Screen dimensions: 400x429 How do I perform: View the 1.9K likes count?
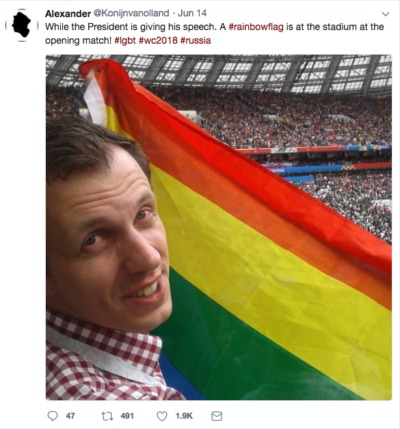184,416
